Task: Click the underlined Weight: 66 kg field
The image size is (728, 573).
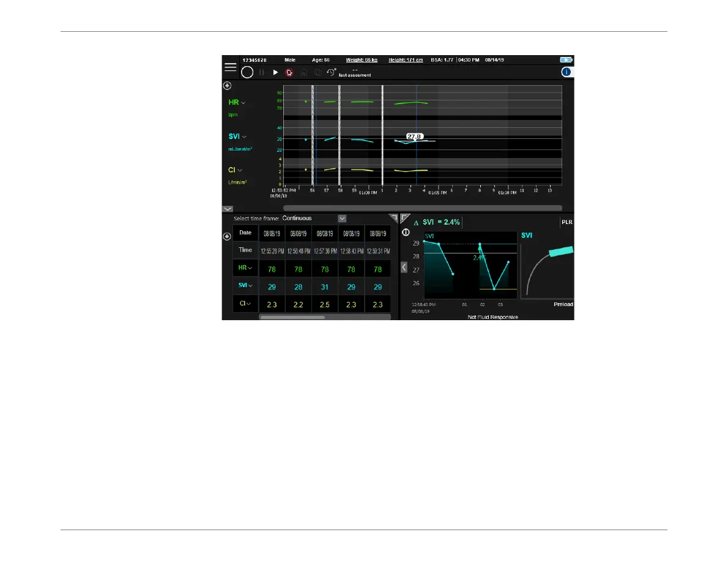Action: pyautogui.click(x=362, y=60)
